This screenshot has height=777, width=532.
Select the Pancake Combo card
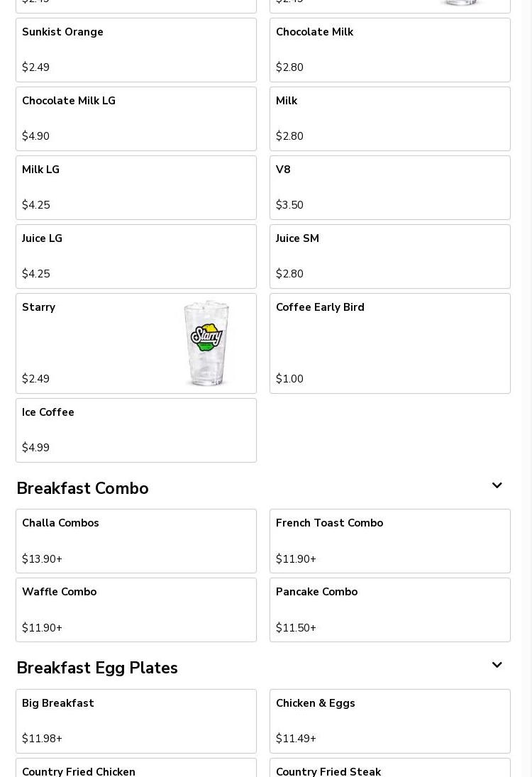[x=390, y=610]
